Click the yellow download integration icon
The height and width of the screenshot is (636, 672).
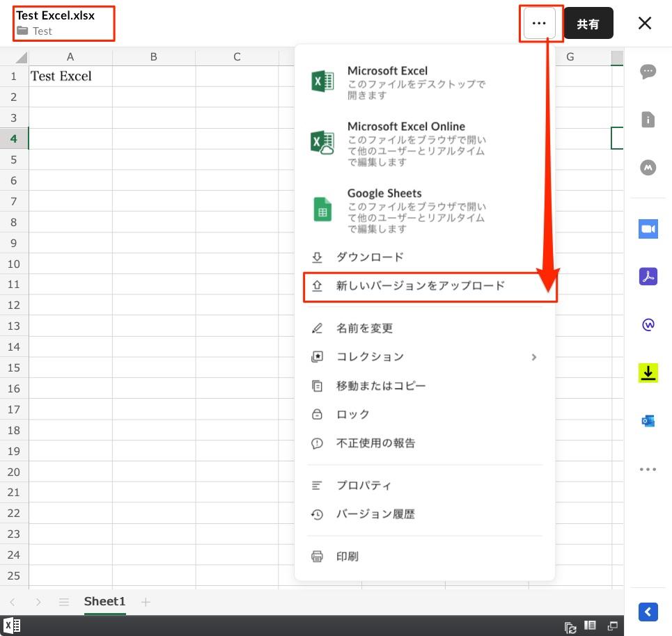click(x=648, y=372)
